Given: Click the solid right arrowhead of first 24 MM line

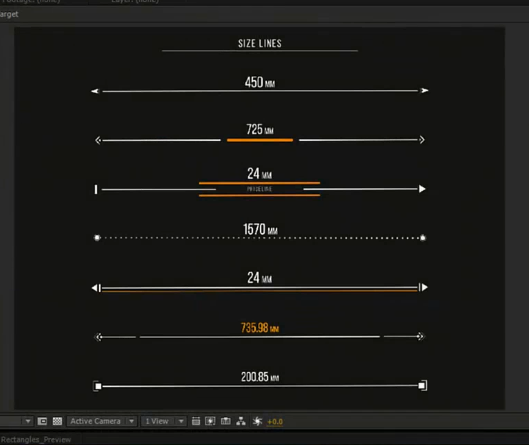Looking at the screenshot, I should (x=422, y=189).
